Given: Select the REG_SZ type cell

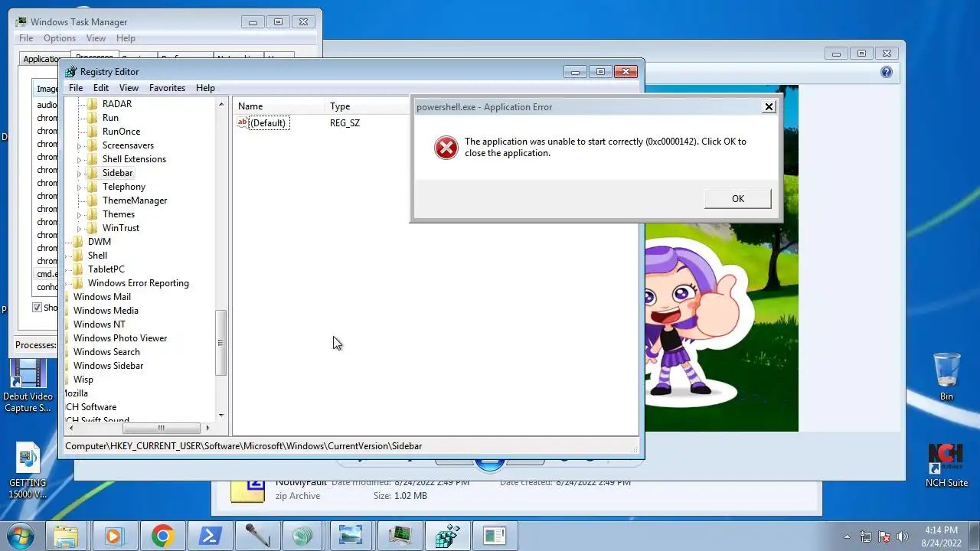Looking at the screenshot, I should coord(345,122).
